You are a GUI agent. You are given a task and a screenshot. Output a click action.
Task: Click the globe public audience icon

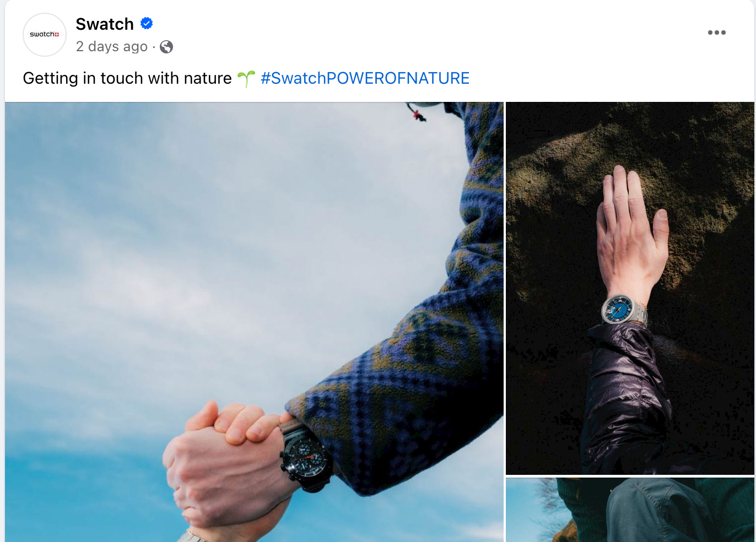[166, 47]
